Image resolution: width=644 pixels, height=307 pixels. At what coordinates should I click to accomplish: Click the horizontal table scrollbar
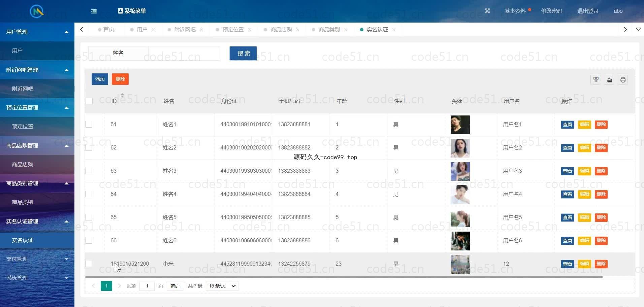[344, 277]
